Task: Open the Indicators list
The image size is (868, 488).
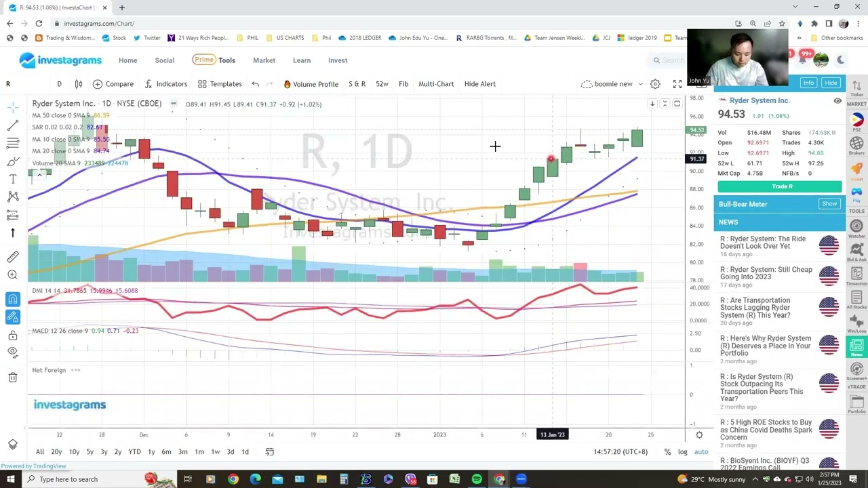Action: click(165, 84)
